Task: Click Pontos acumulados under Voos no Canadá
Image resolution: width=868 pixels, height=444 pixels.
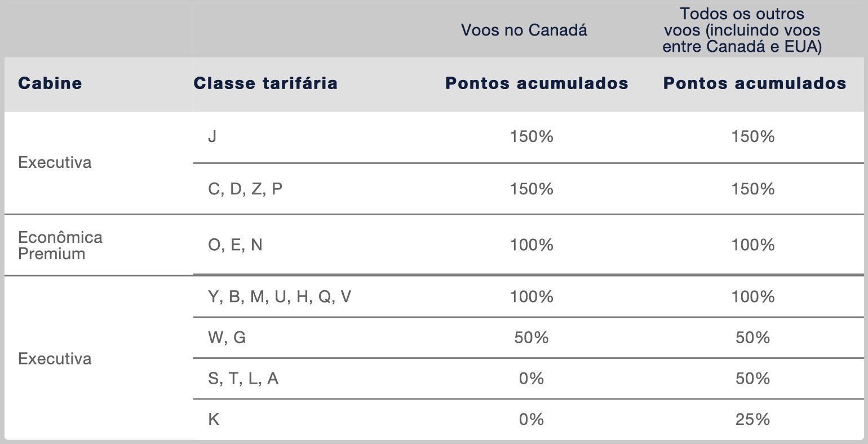Action: pos(537,83)
